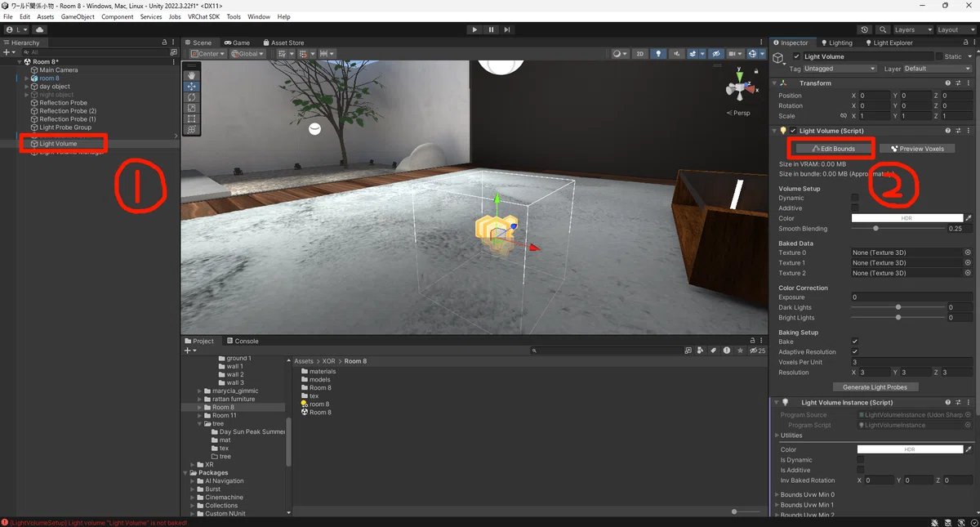
Task: Toggle 2D view mode in Scene
Action: click(x=639, y=54)
